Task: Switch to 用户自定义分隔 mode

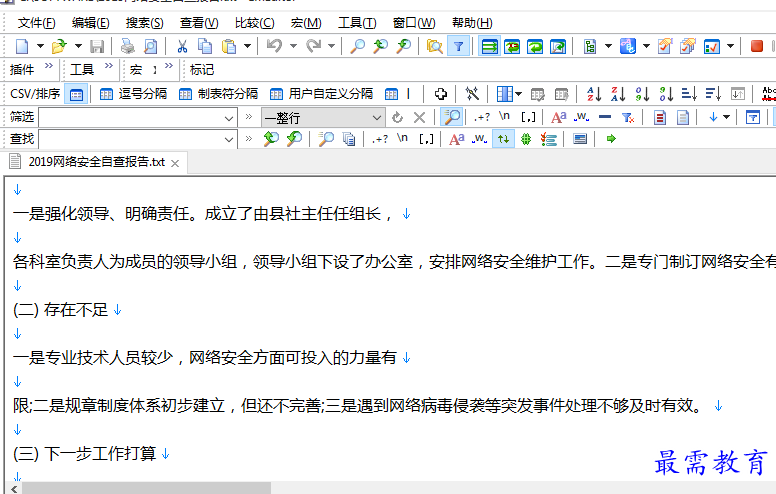Action: click(x=321, y=94)
